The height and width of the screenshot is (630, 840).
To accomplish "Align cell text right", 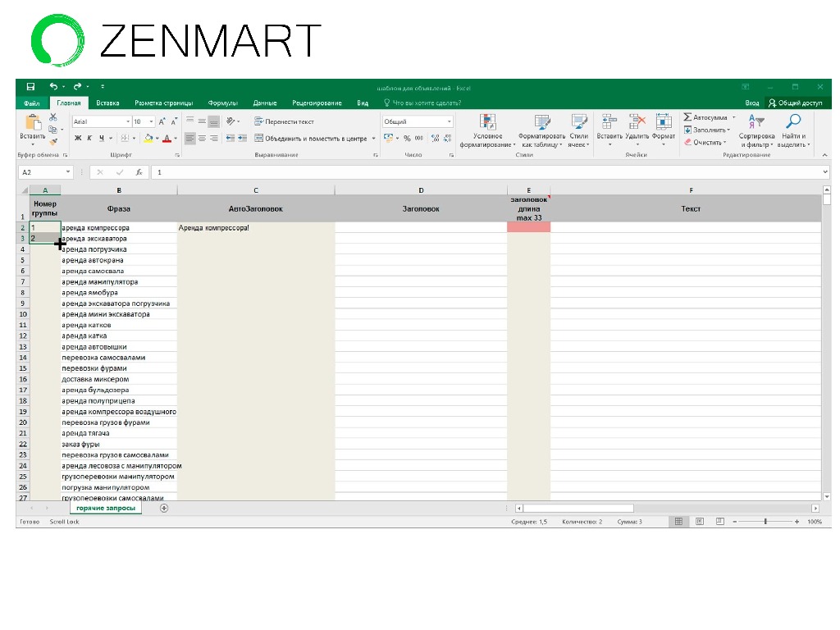I will (x=214, y=138).
